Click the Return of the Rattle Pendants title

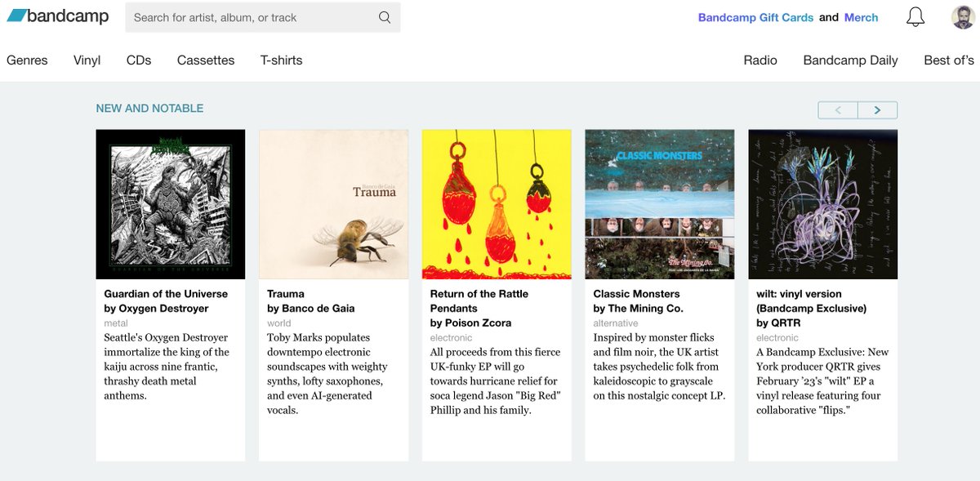(x=479, y=301)
